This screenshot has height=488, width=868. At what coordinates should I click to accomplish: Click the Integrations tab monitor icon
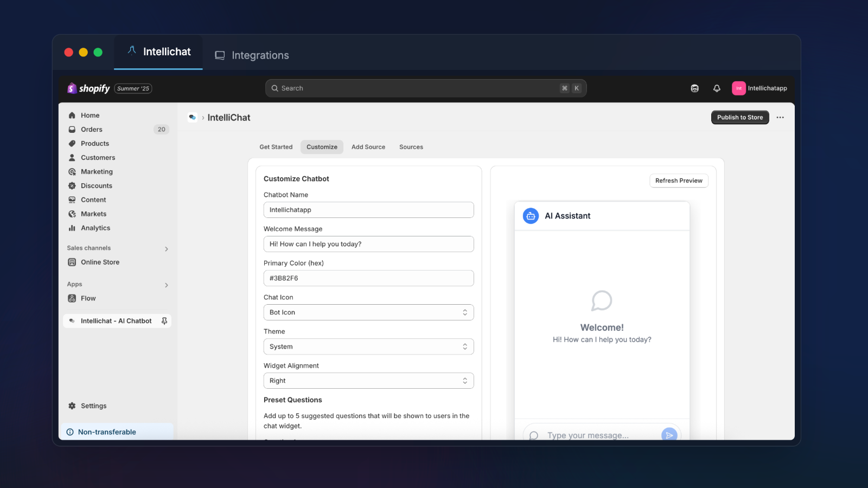click(220, 55)
